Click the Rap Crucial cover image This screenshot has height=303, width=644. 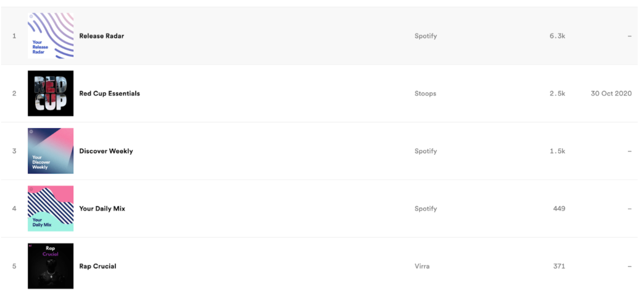(51, 266)
